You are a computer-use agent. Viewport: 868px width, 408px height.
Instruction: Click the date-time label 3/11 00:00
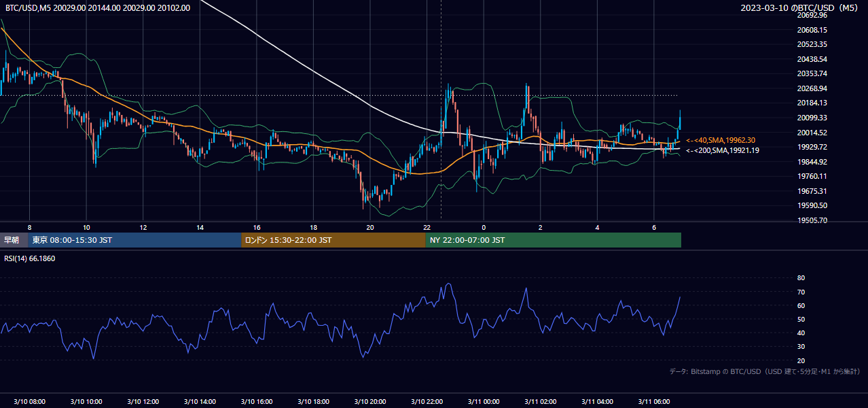click(x=484, y=402)
